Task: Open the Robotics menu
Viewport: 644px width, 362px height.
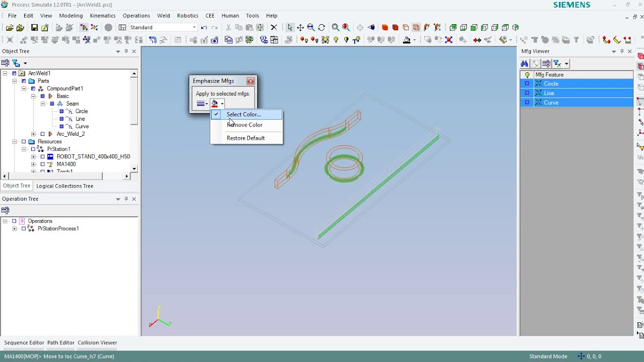Action: (188, 16)
